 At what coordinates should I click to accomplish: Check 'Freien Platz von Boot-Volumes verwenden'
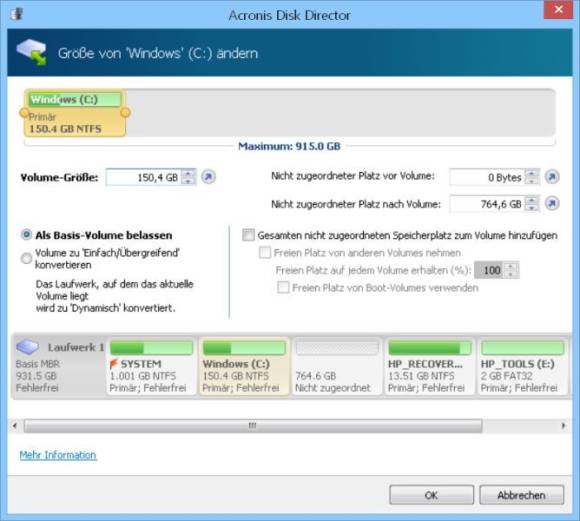click(283, 288)
